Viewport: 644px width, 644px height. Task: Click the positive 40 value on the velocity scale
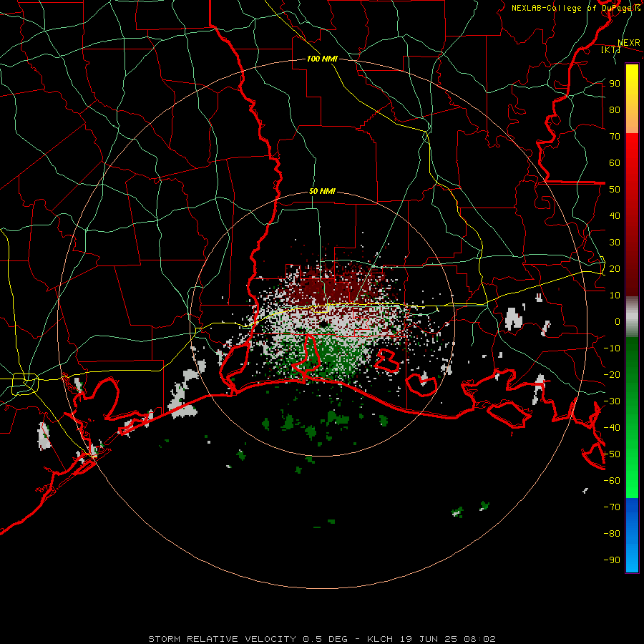[x=615, y=215]
